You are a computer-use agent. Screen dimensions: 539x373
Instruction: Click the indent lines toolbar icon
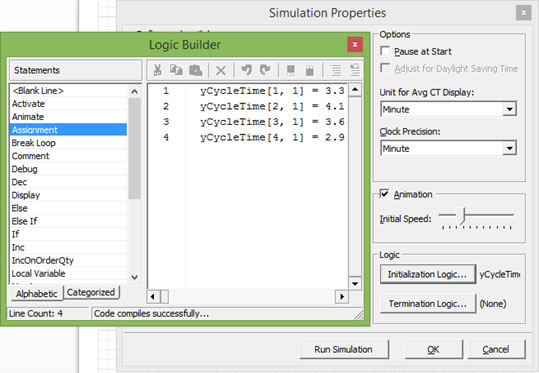click(336, 70)
